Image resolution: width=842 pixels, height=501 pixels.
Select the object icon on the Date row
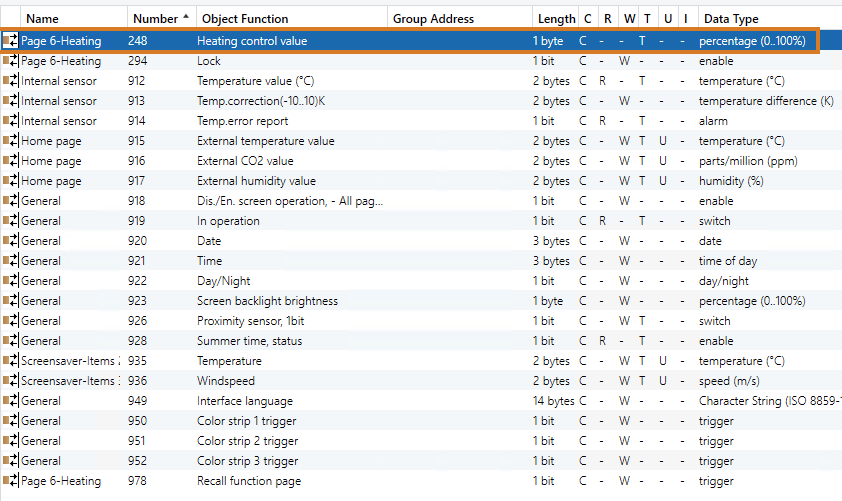(x=11, y=241)
